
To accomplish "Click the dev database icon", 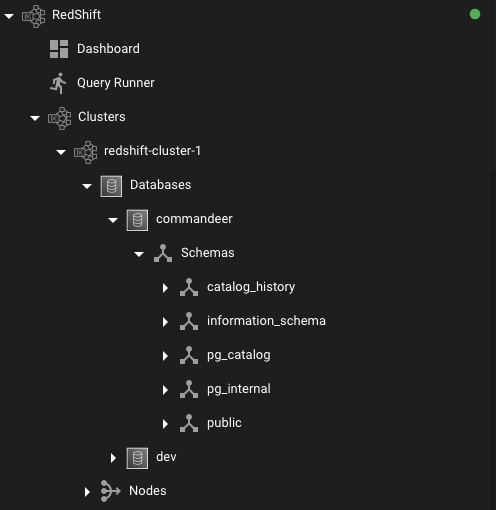I will 137,458.
